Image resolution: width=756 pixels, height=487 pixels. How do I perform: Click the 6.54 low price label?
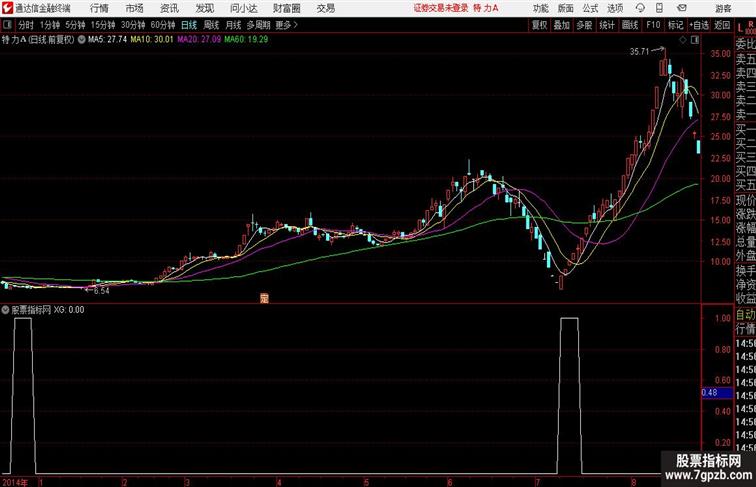[x=101, y=291]
